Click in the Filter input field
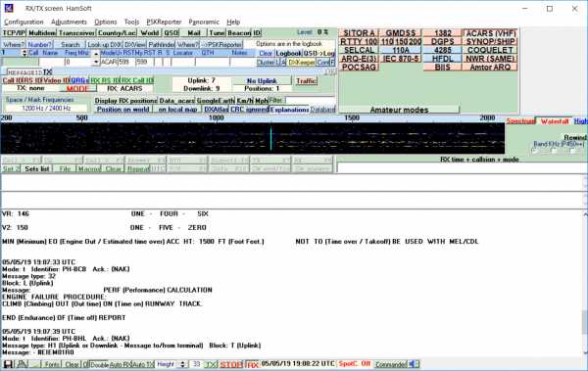The width and height of the screenshot is (588, 371). tap(310, 100)
